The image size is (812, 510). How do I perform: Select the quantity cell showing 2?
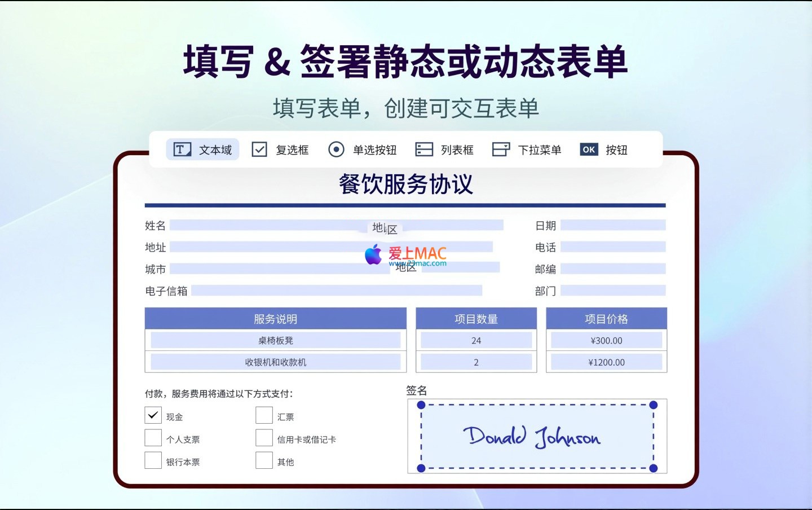point(476,362)
